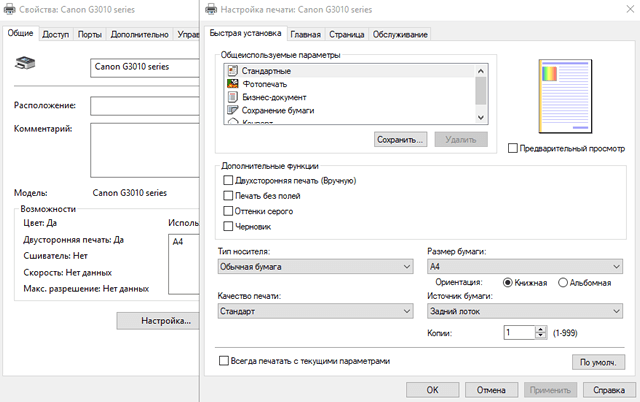Open Порты tab in Свойства window

pos(90,35)
